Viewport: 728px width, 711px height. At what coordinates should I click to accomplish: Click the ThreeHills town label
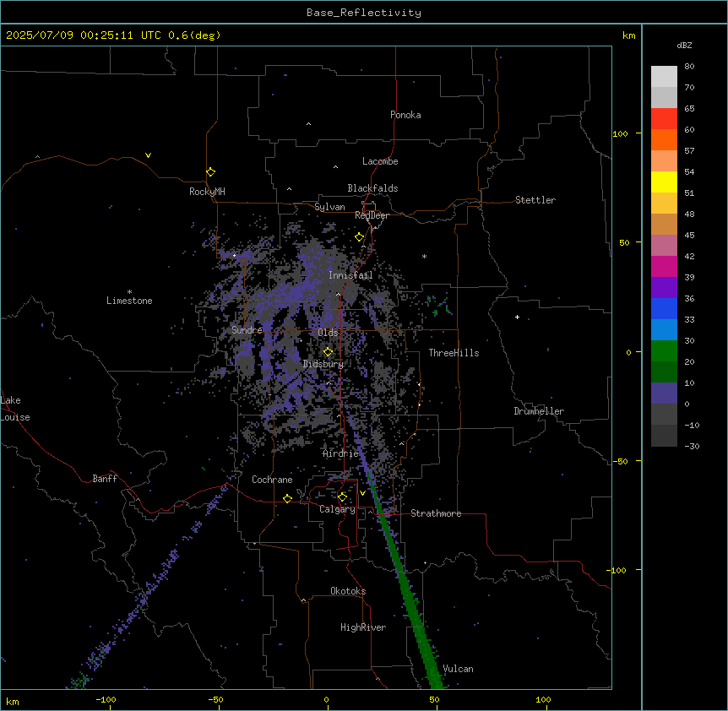[454, 353]
